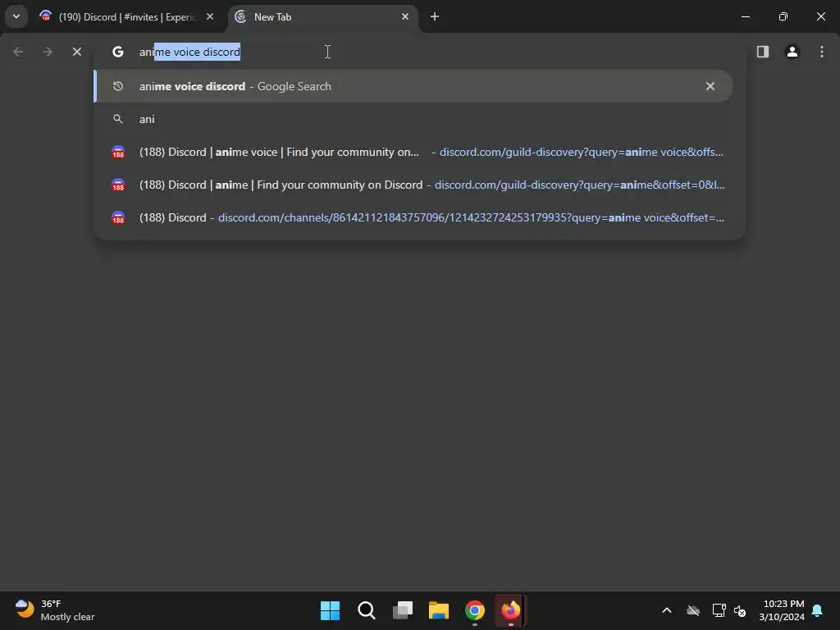Screen dimensions: 840x630
Task: Open the tab search dropdown arrow
Action: pos(16,16)
